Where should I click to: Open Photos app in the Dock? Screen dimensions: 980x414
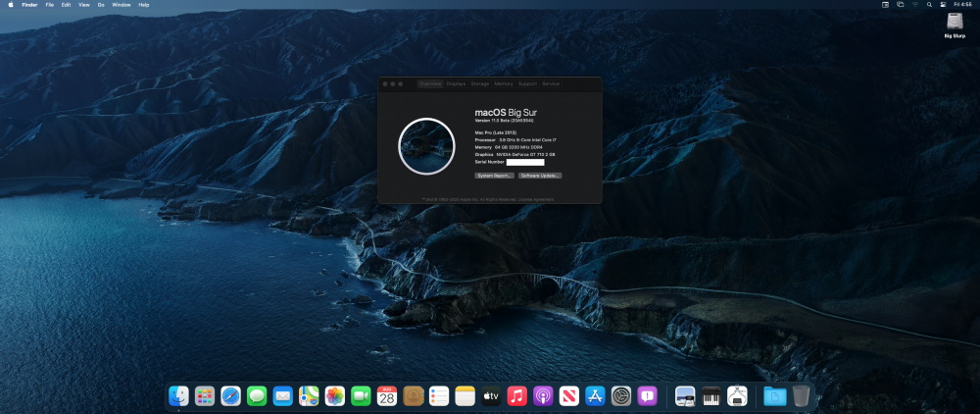click(x=335, y=396)
